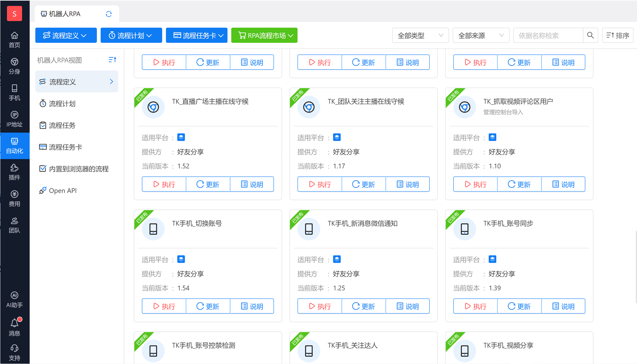Open the 首页 home sidebar icon
Image resolution: width=637 pixels, height=364 pixels.
(x=15, y=40)
